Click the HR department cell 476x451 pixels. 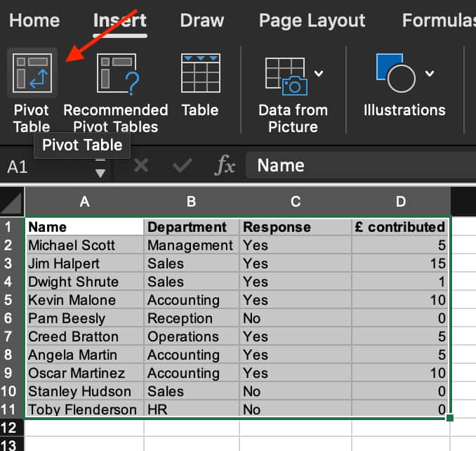point(192,409)
